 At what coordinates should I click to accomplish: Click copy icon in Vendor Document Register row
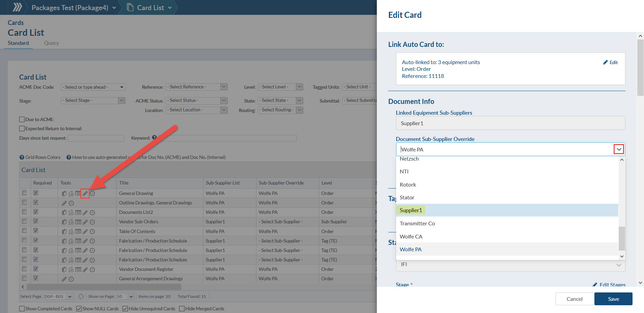pyautogui.click(x=64, y=269)
